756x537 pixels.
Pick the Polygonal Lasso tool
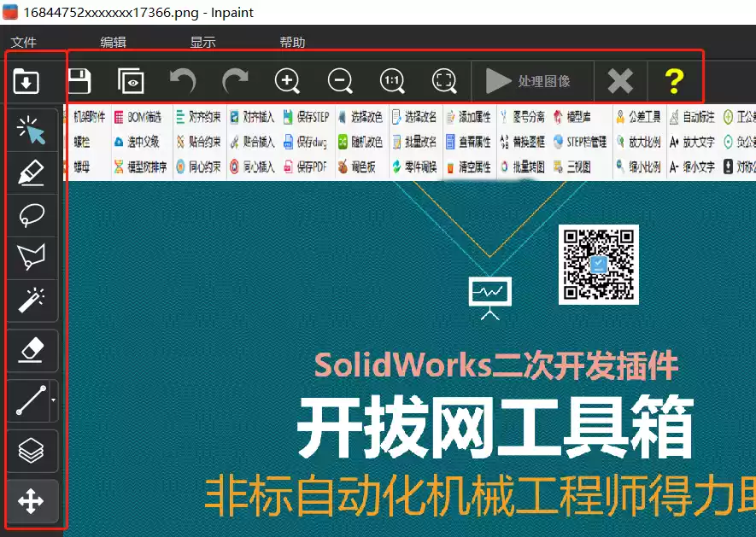[x=32, y=258]
